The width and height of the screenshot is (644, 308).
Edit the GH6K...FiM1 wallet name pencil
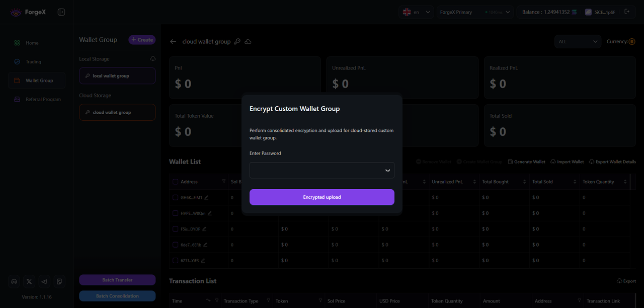206,198
